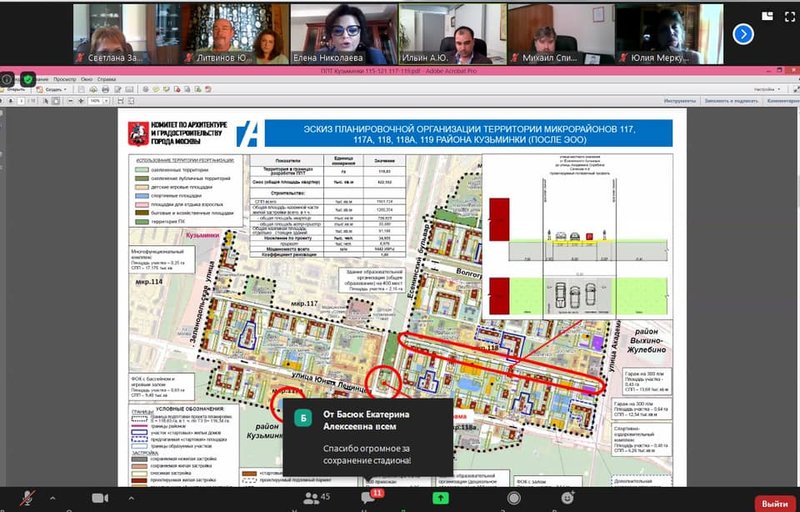Open Заполнить и подписать panel

point(732,101)
